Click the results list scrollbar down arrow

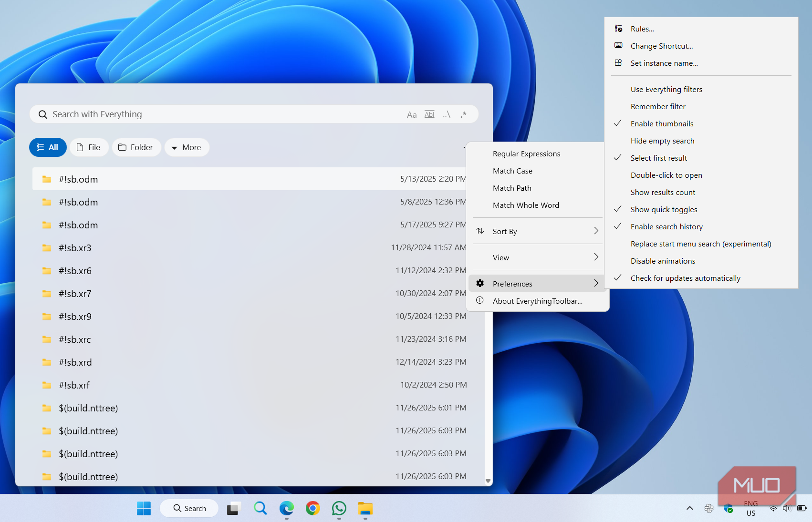click(x=488, y=481)
